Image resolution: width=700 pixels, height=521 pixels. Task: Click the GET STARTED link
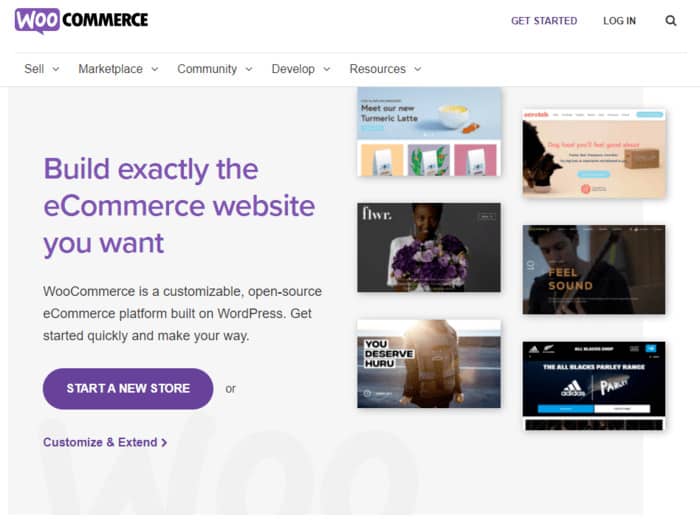click(x=544, y=21)
